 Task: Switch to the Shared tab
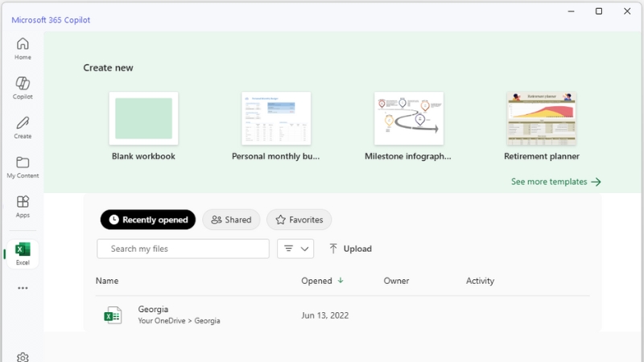tap(231, 220)
